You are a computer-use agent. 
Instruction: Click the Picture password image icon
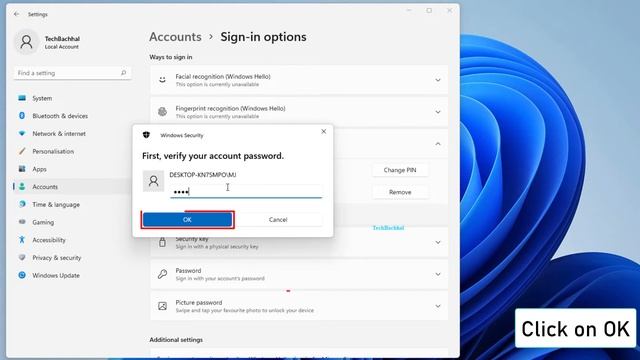point(162,306)
